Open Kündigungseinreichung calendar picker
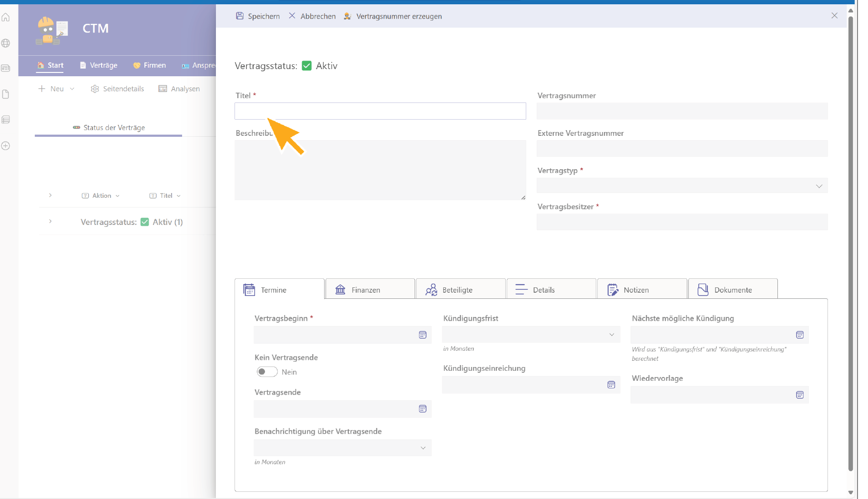The width and height of the screenshot is (868, 499). point(611,385)
